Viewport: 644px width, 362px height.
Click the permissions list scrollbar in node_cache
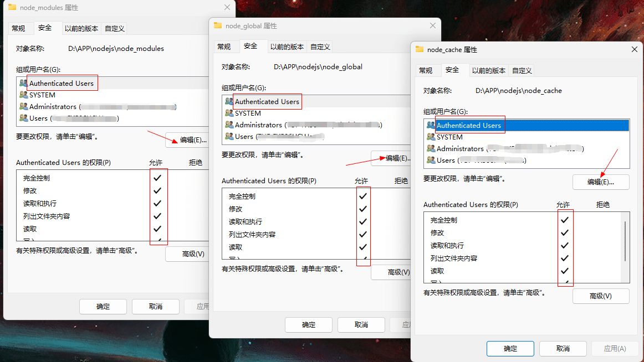pyautogui.click(x=626, y=241)
